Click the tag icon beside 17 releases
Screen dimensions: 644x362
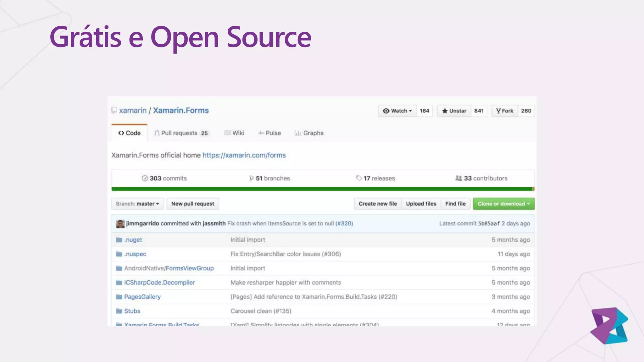point(359,178)
